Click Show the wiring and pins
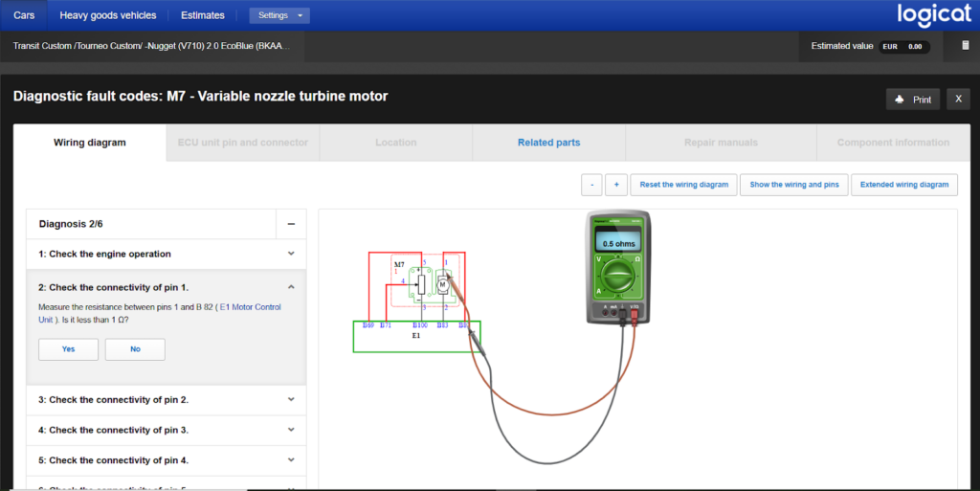This screenshot has height=491, width=980. [x=793, y=185]
